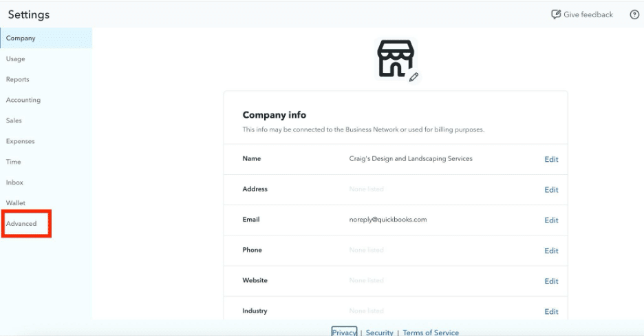Click the Give feedback text link
Viewport: 644px width, 336px height.
point(588,14)
